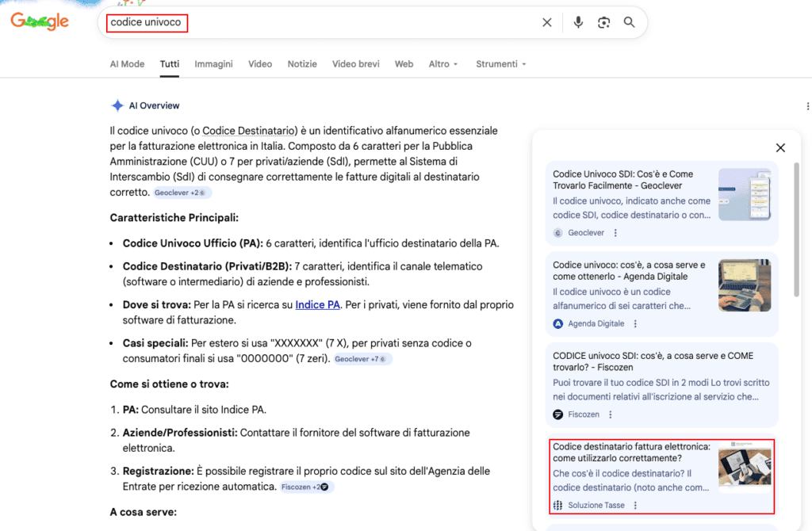This screenshot has width=812, height=531.
Task: Switch to the Immagini tab
Action: (x=213, y=63)
